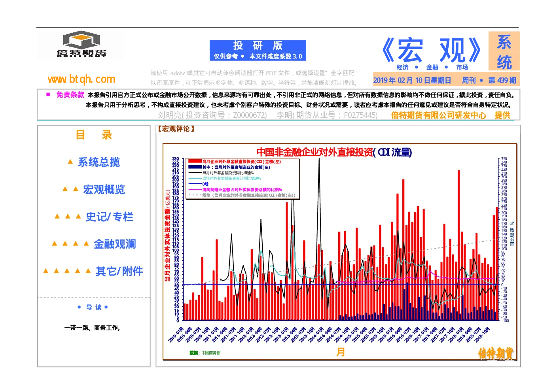Viewport: 555px width, 392px height.
Task: Go to 系统总揽 in the table of contents
Action: coord(99,162)
